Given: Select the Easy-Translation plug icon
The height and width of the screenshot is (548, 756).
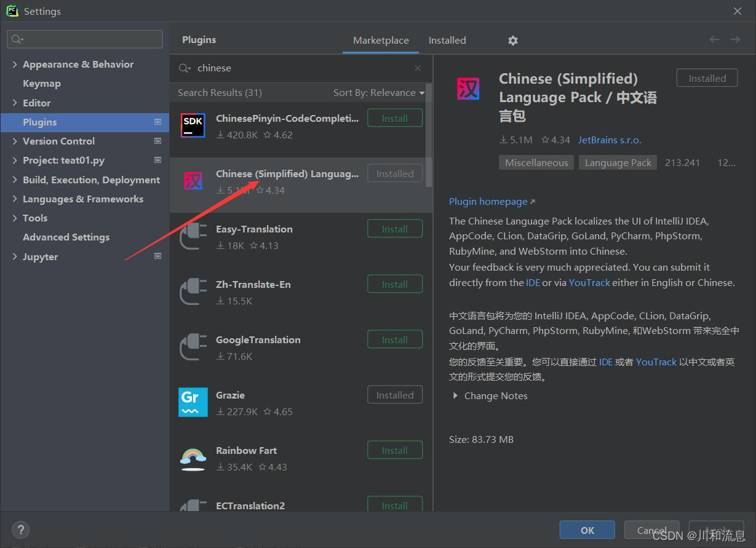Looking at the screenshot, I should click(193, 237).
